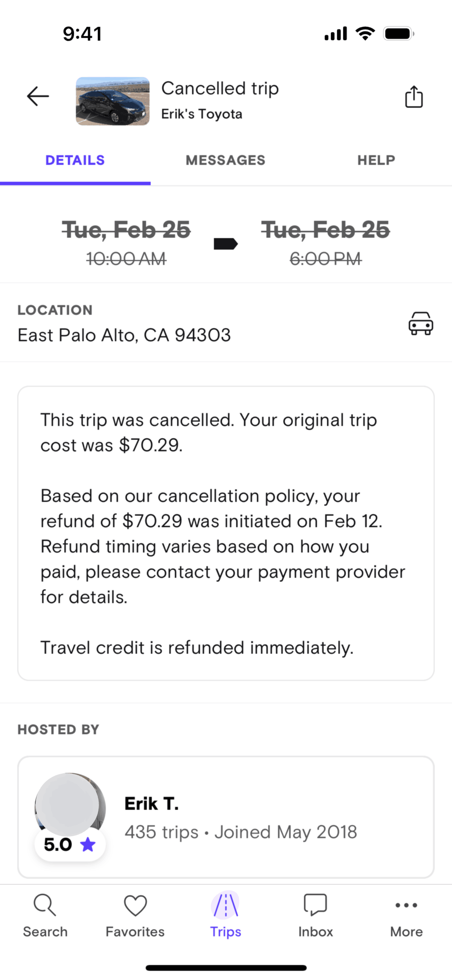Tap the 5.0 star rating badge
Screen dimensions: 452x980
70,845
